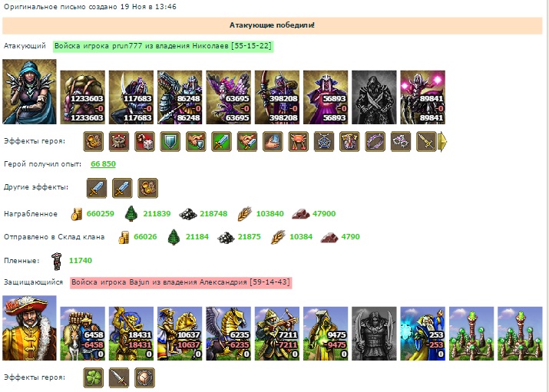Click the spider web amulet effect icon
549x392 pixels.
point(324,142)
